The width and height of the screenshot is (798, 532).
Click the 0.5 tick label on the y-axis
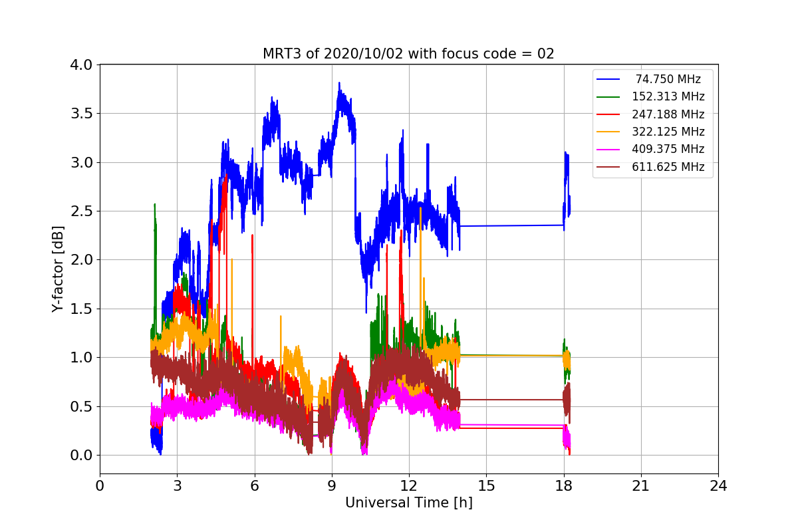tap(81, 406)
